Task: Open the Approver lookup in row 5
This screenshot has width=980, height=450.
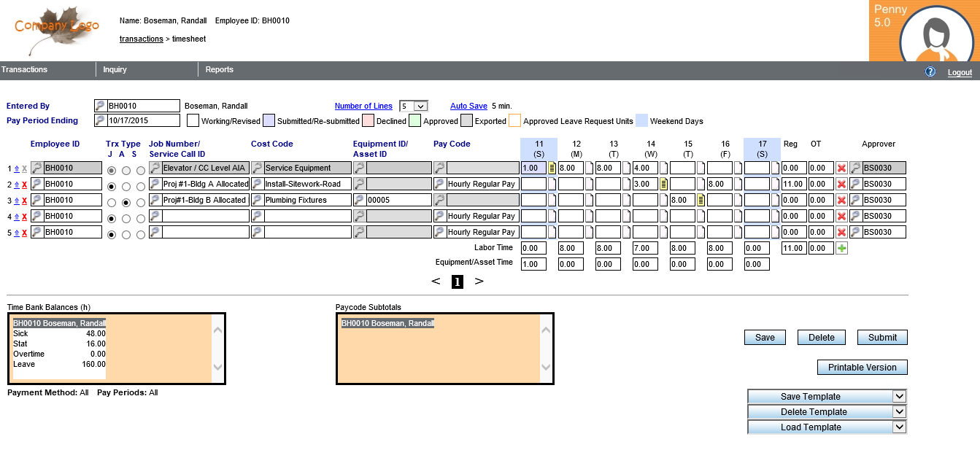Action: click(x=855, y=233)
